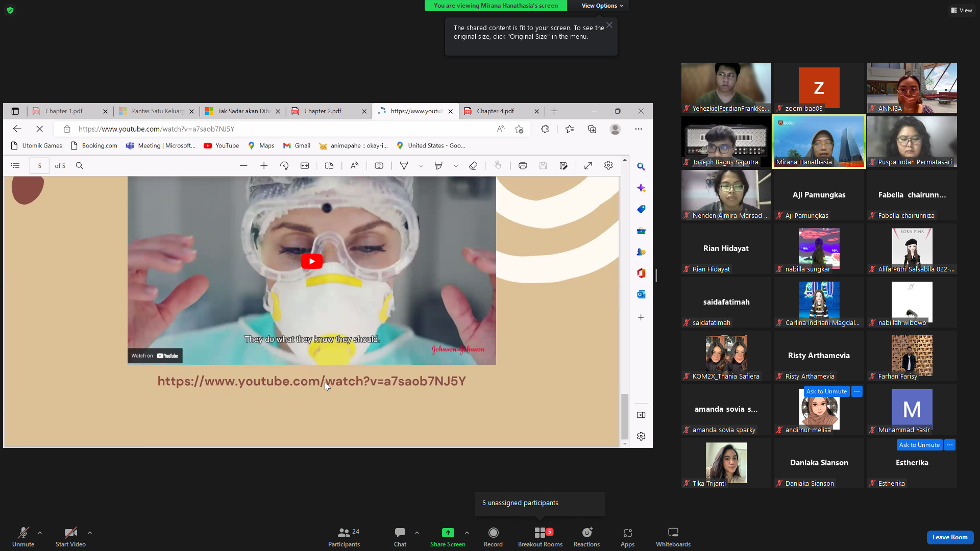This screenshot has width=980, height=551.
Task: Expand the Draw tool options chevron
Action: [x=421, y=166]
